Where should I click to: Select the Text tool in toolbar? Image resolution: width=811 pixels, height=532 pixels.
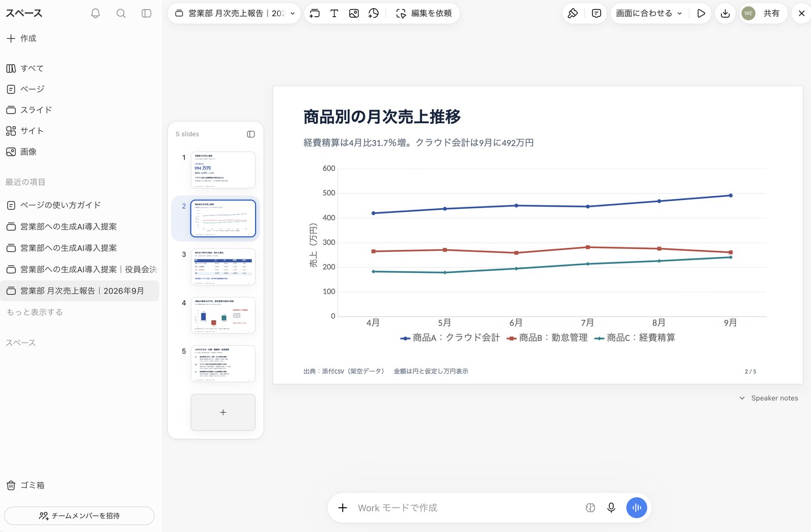click(334, 13)
